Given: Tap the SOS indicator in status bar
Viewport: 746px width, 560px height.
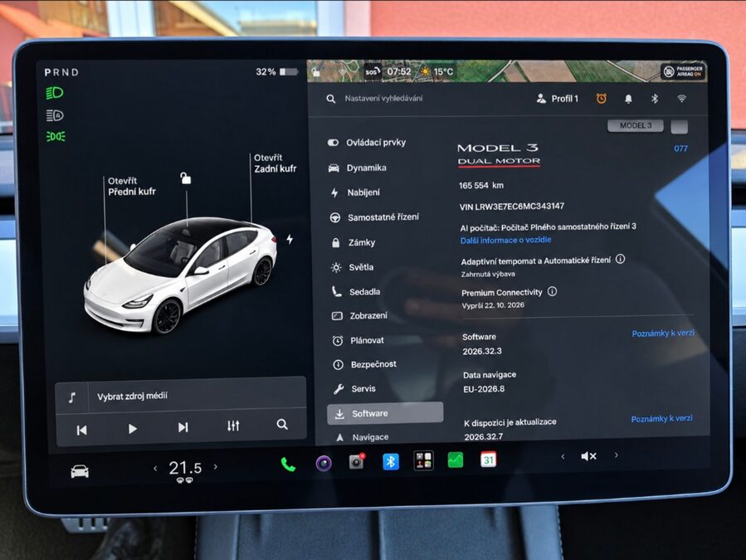Looking at the screenshot, I should 372,72.
